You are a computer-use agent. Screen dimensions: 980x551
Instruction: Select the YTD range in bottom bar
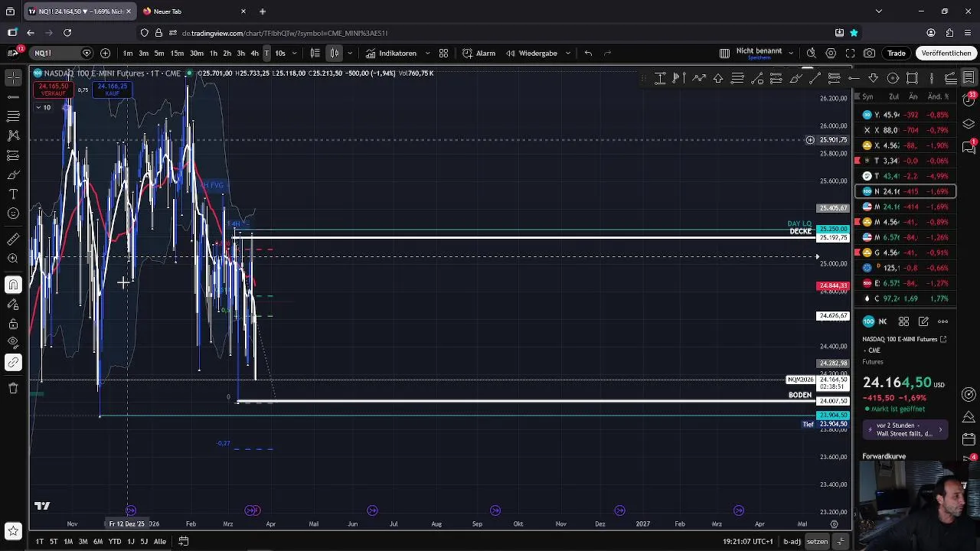pyautogui.click(x=114, y=542)
